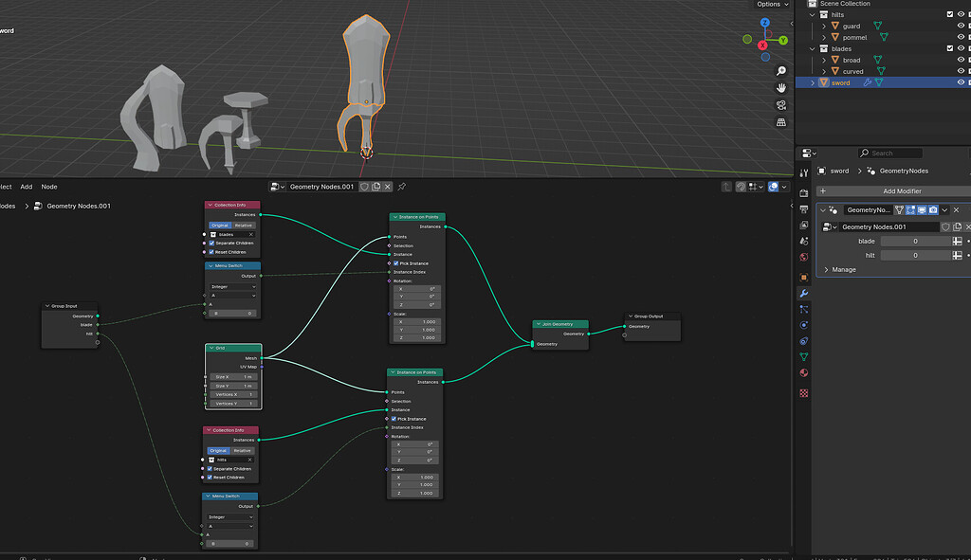Toggle blades collection exclude checkbox
This screenshot has height=560, width=971.
pos(950,48)
